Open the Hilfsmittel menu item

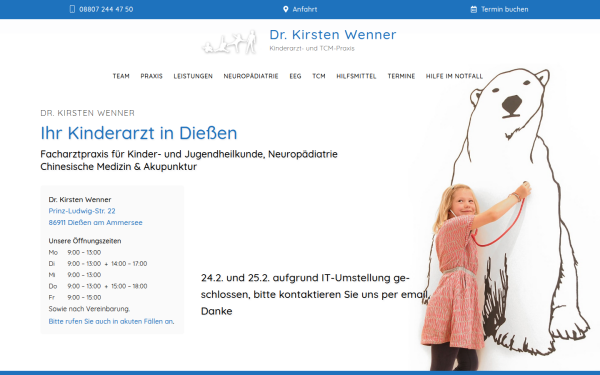356,76
